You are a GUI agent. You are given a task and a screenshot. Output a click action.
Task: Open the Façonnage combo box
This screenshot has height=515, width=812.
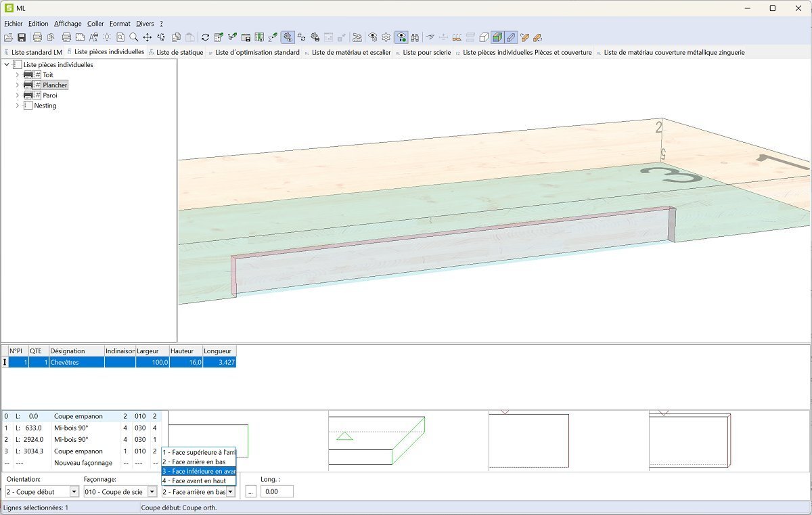152,492
